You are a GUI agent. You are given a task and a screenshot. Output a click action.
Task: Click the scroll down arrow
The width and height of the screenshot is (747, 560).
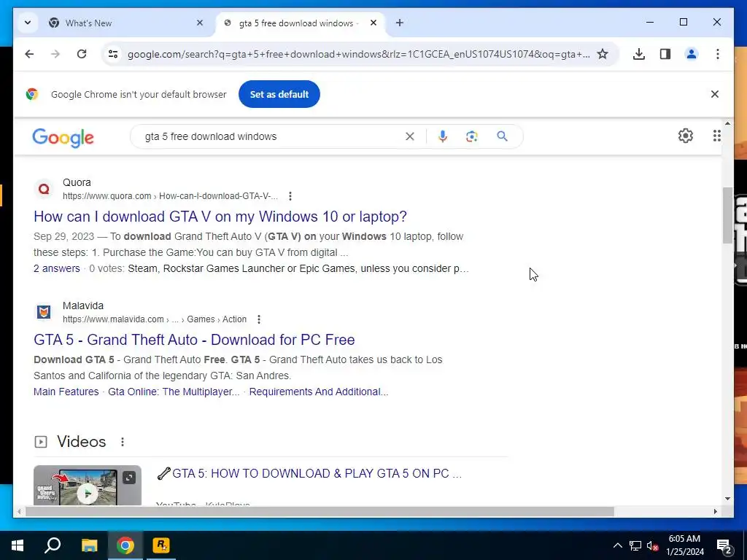727,499
